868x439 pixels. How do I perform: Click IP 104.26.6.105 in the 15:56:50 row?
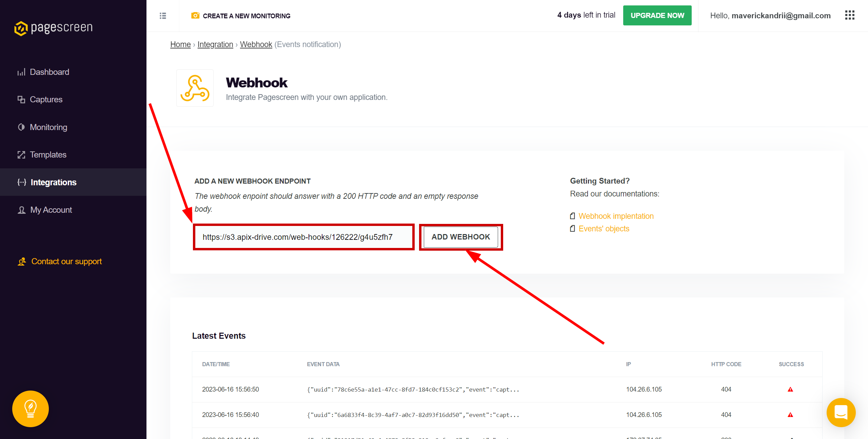(644, 390)
